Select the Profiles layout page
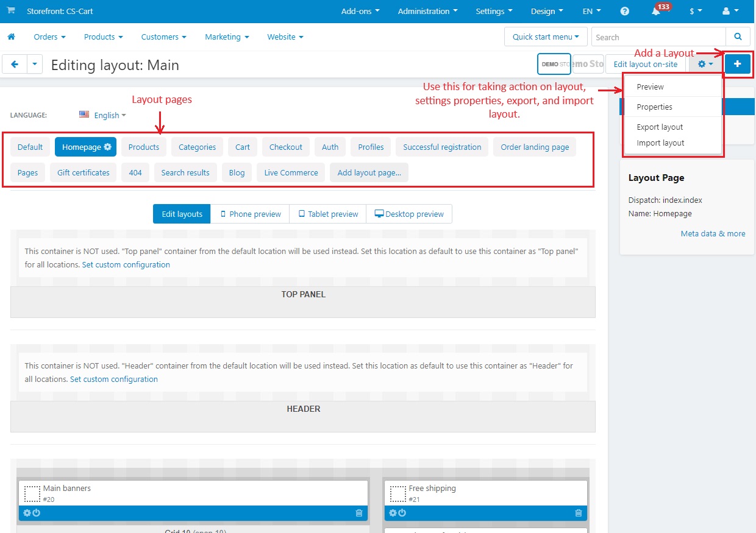This screenshot has height=533, width=756. coord(371,147)
